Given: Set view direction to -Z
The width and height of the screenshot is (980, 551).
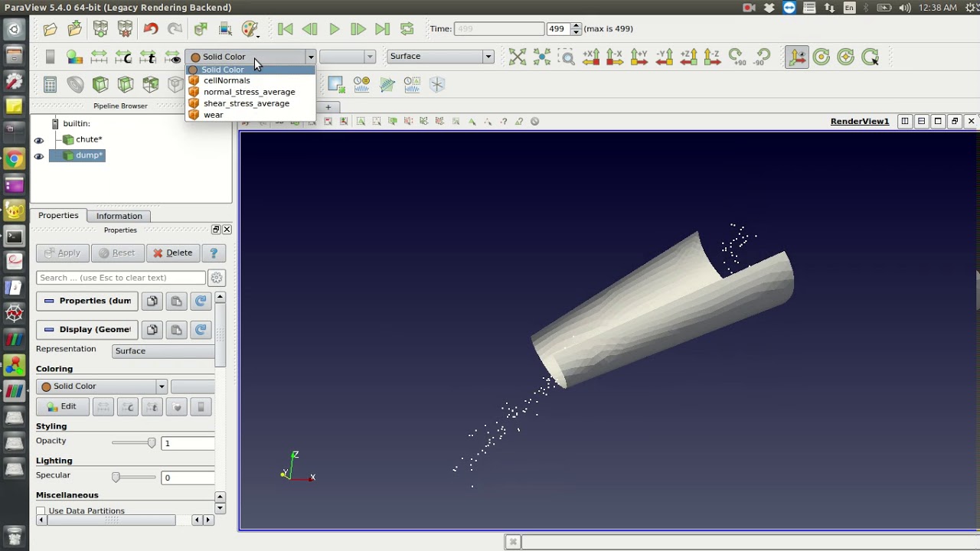Looking at the screenshot, I should point(712,57).
